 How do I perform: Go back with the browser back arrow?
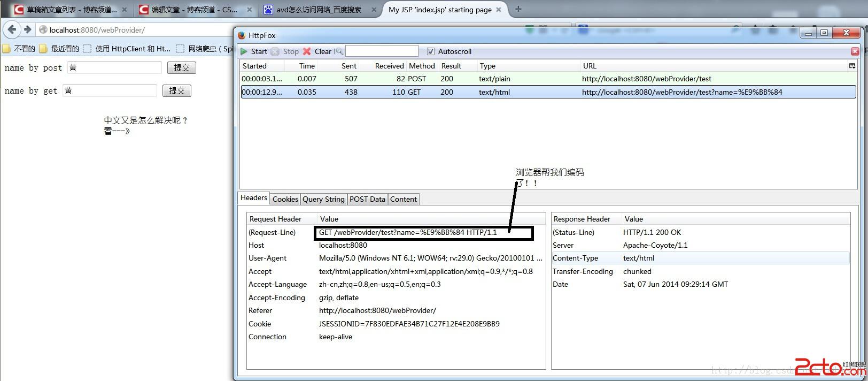12,29
